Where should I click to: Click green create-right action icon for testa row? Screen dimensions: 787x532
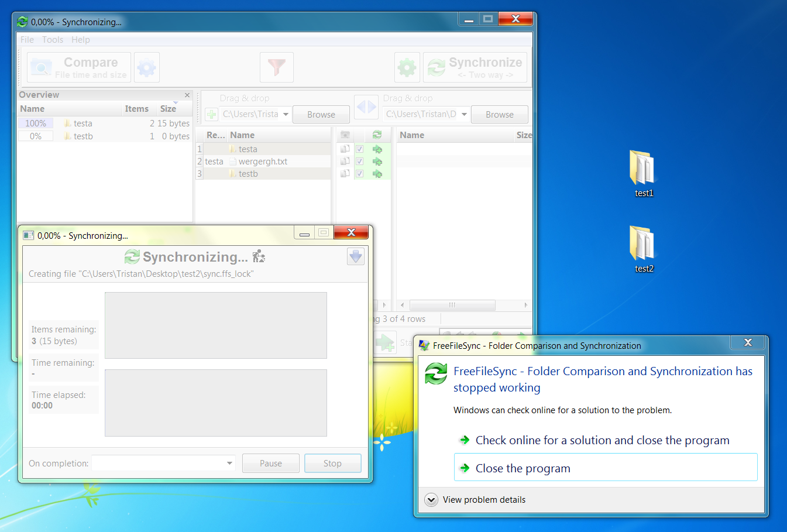(377, 149)
